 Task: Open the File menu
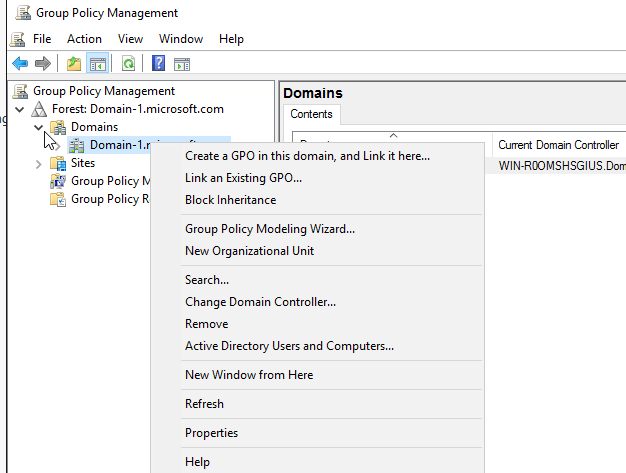(x=42, y=39)
